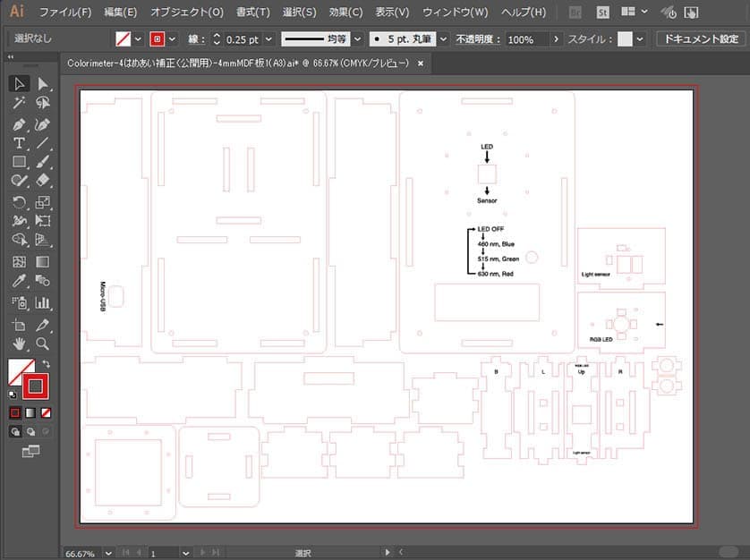
Task: Activate the Zoom magnifier tool
Action: click(x=42, y=344)
